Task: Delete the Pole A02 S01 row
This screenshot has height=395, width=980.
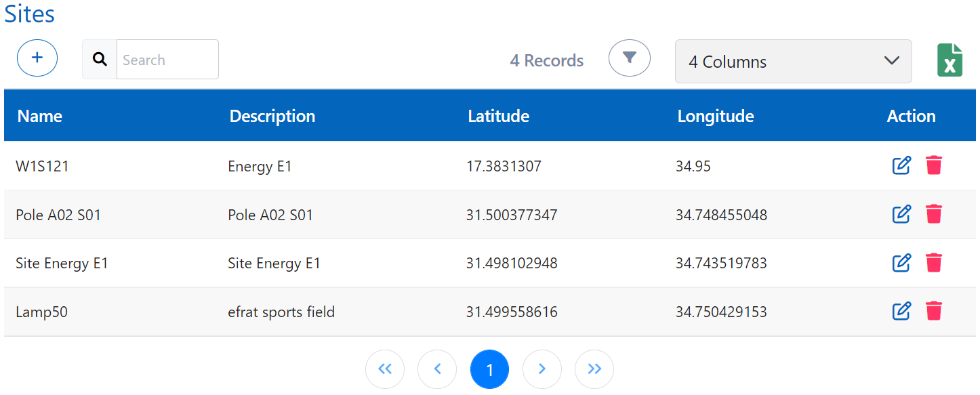Action: [934, 214]
